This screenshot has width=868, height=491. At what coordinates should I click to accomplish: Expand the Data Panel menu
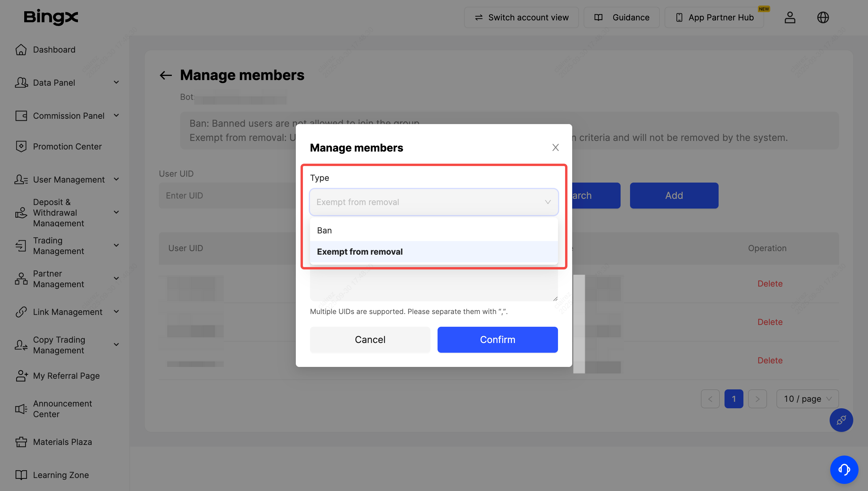[x=116, y=83]
